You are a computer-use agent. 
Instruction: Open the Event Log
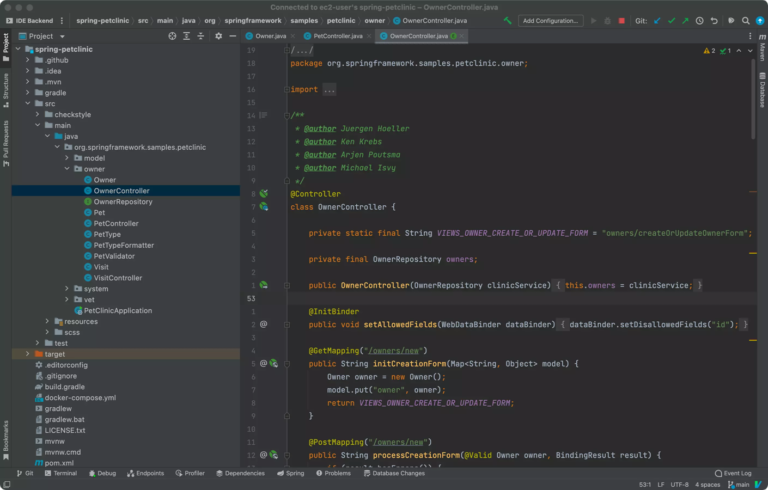coord(733,473)
